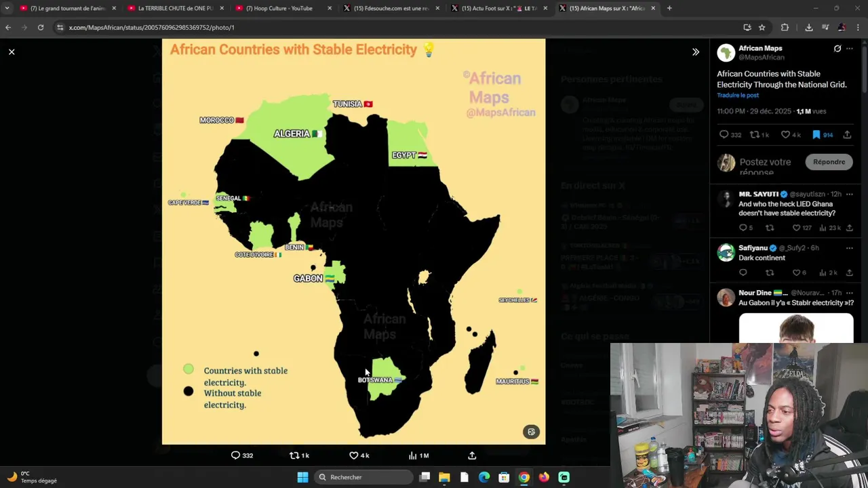Click the share icon beside the bookmark count

[x=847, y=135]
